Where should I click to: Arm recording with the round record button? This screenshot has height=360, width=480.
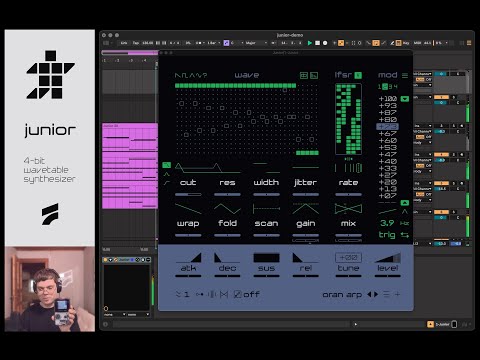(x=325, y=43)
